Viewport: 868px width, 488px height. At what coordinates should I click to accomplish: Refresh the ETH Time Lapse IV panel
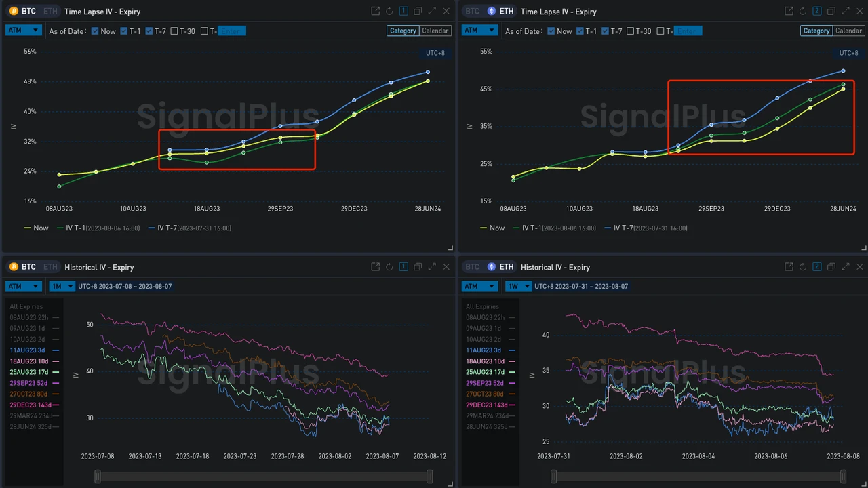[x=803, y=12]
